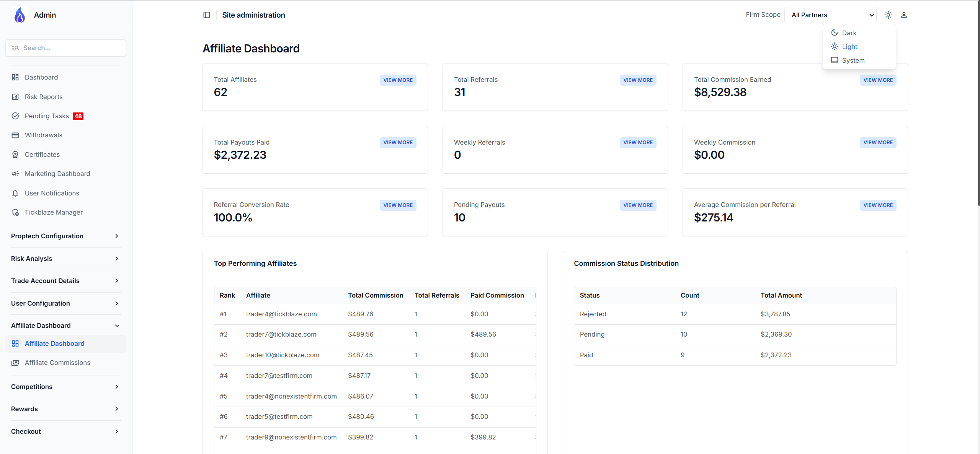Open Risk Reports from sidebar

click(x=44, y=97)
